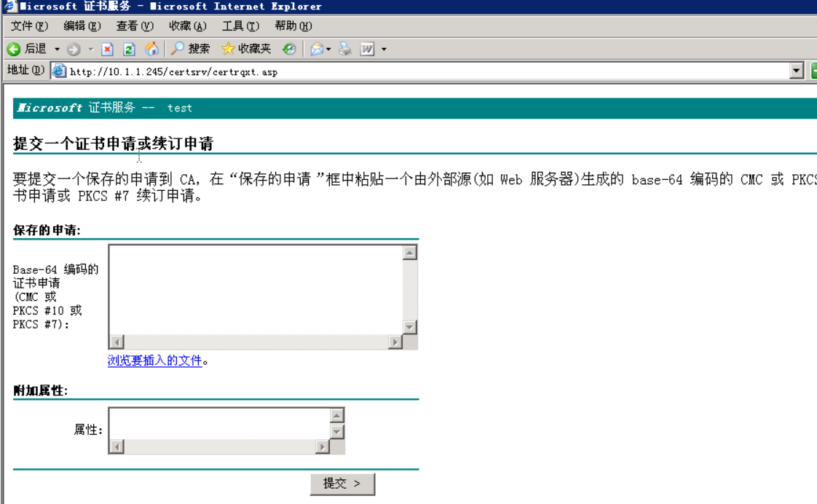Open the 帮助(H) menu

293,26
